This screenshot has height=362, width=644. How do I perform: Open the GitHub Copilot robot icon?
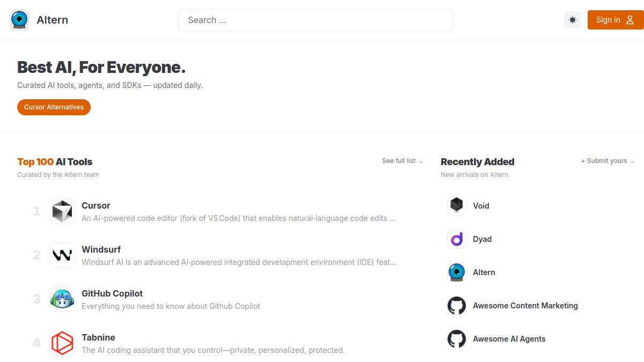coord(62,299)
